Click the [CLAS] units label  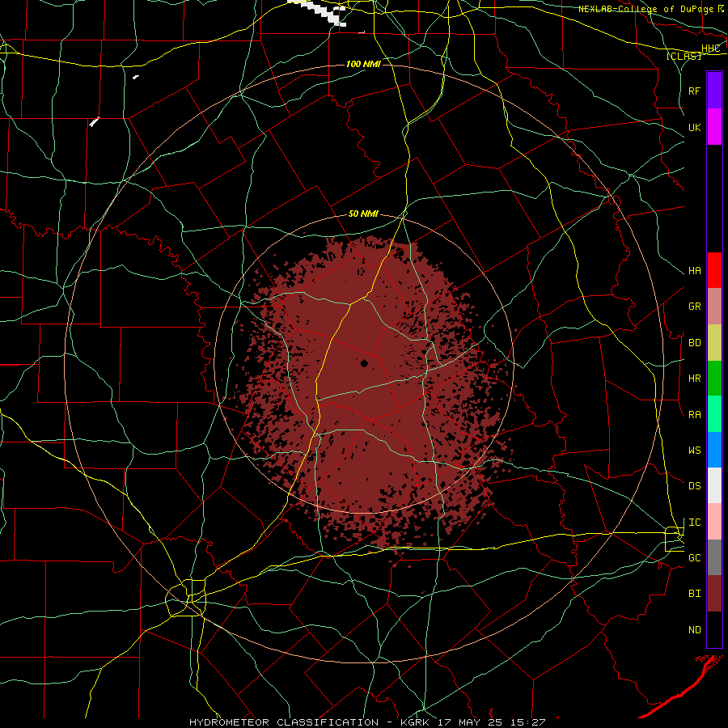pos(684,56)
